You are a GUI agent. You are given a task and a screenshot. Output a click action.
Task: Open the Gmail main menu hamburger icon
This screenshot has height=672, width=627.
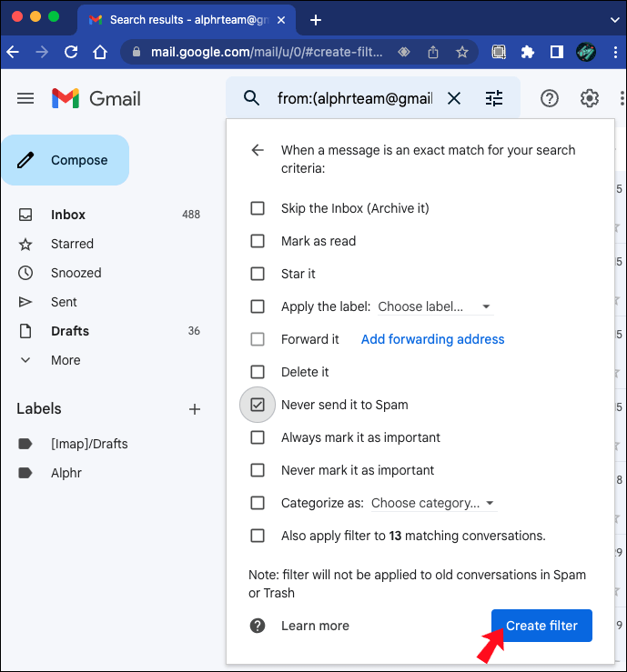[25, 98]
